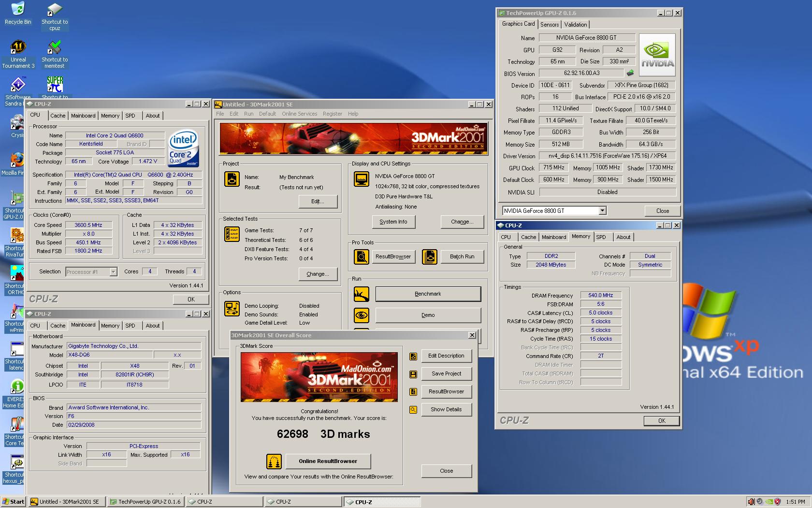Click the 3DMark2001 banner in score dialog
This screenshot has height=508, width=812.
[319, 377]
